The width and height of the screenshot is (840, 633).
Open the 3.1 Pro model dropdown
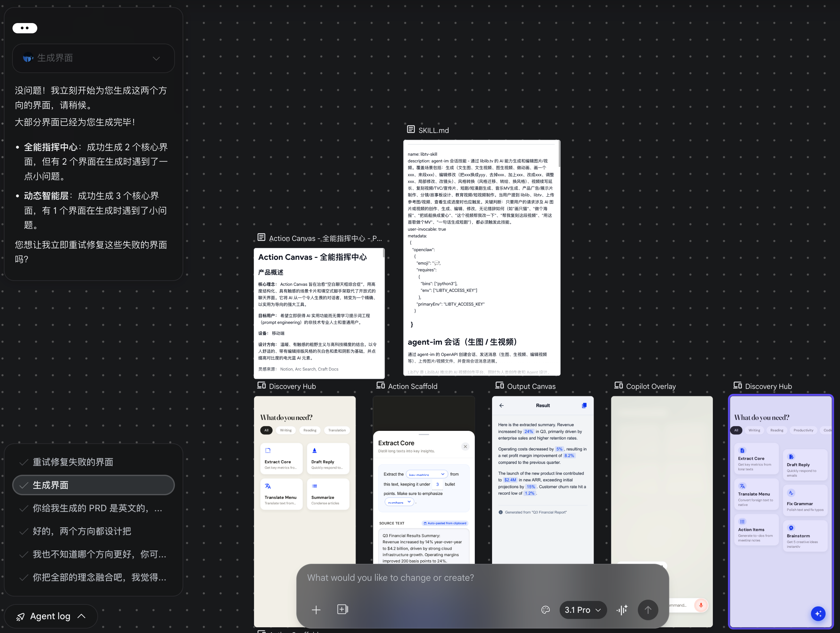click(x=582, y=610)
